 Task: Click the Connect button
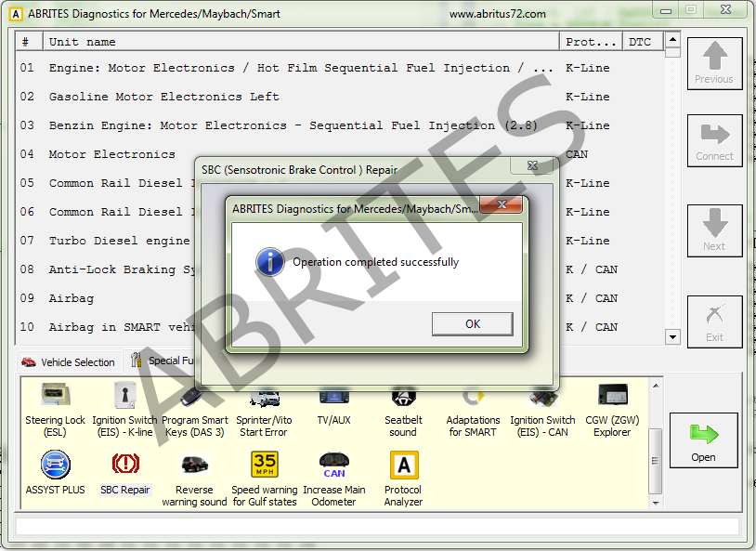click(x=714, y=141)
